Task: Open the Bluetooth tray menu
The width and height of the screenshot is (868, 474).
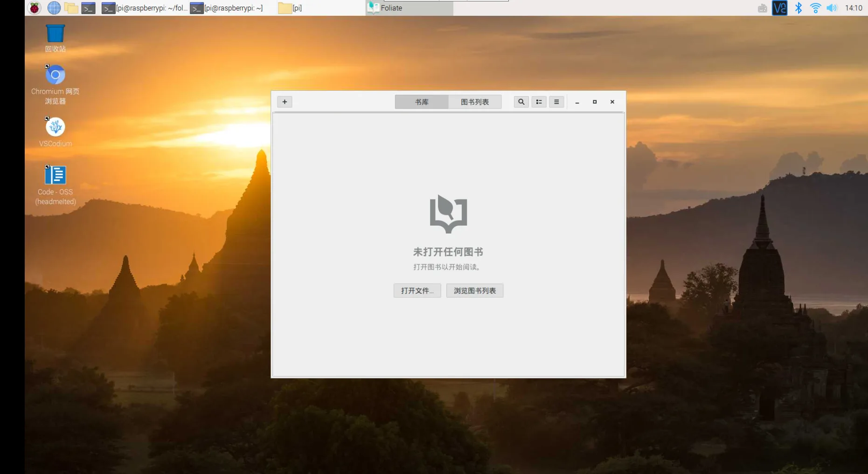Action: (799, 8)
